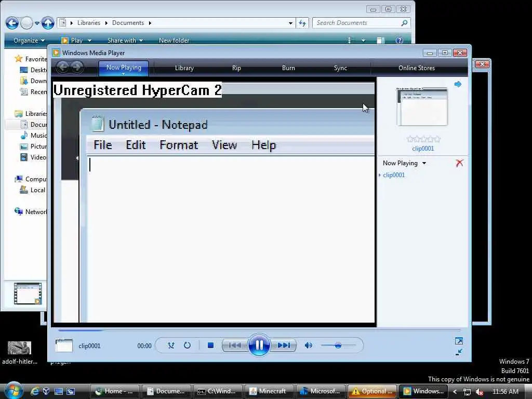Refresh the Documents folder view
The width and height of the screenshot is (532, 399).
pyautogui.click(x=302, y=23)
